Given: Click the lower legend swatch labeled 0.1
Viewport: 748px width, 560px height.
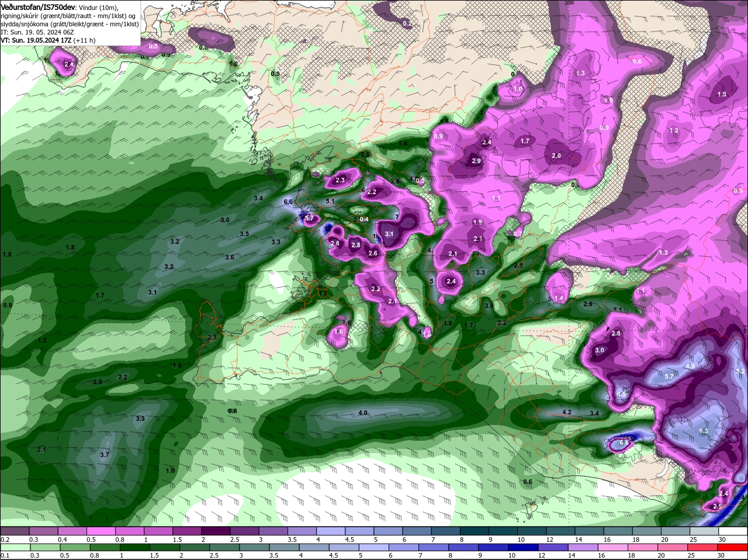Looking at the screenshot, I should tap(15, 547).
